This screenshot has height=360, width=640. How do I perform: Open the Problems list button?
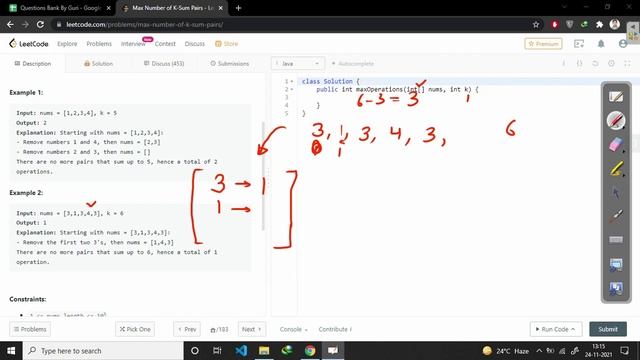[30, 329]
